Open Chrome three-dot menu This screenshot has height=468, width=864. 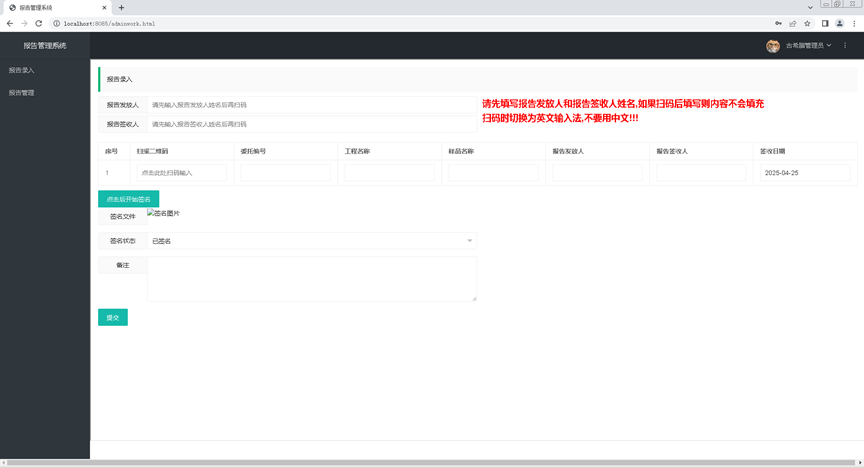coord(854,23)
